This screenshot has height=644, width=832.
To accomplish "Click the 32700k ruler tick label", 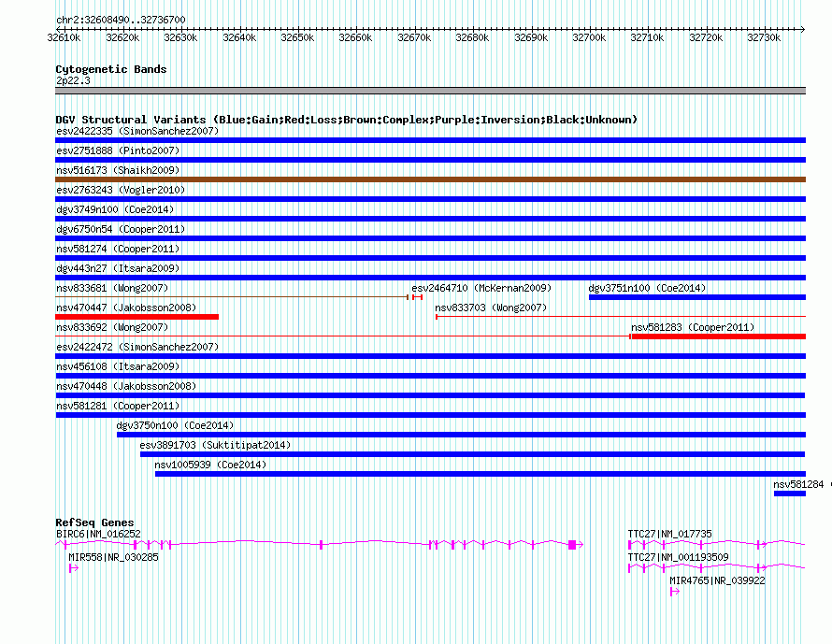I will [x=589, y=37].
